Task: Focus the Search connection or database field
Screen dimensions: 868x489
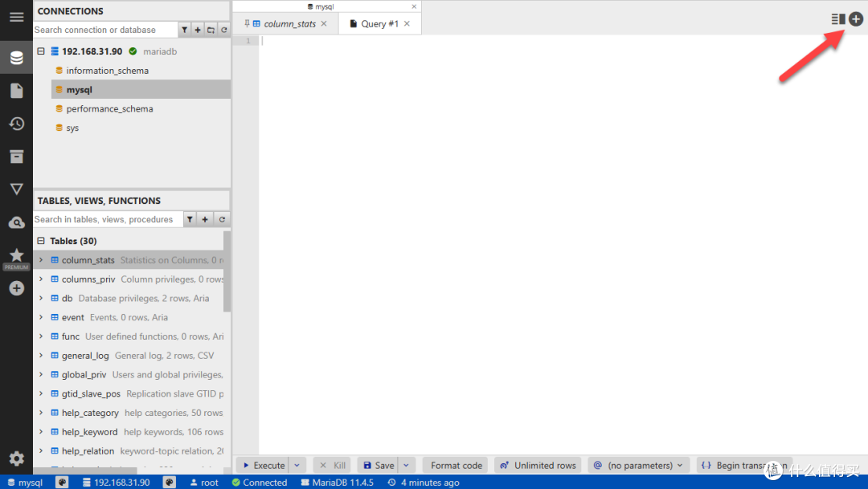Action: pyautogui.click(x=105, y=30)
